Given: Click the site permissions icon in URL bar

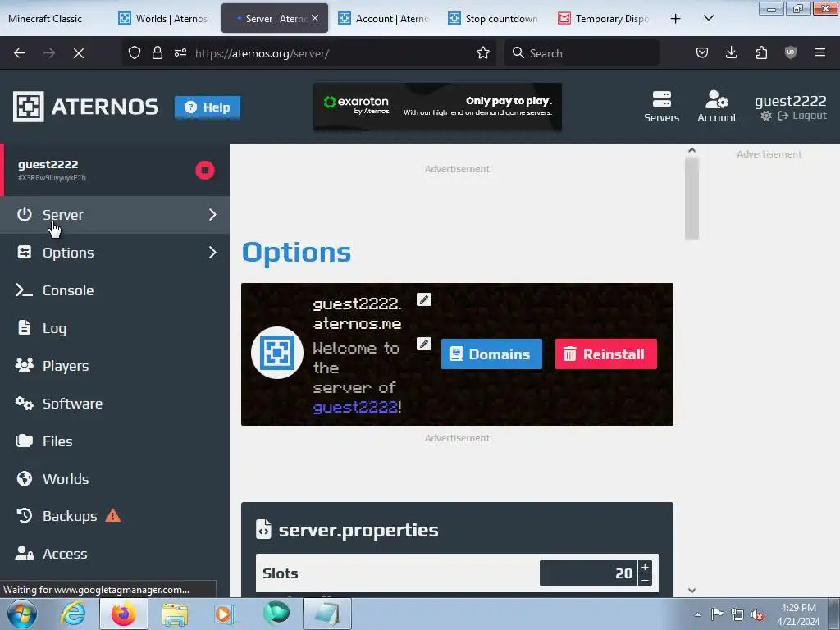Looking at the screenshot, I should point(180,52).
